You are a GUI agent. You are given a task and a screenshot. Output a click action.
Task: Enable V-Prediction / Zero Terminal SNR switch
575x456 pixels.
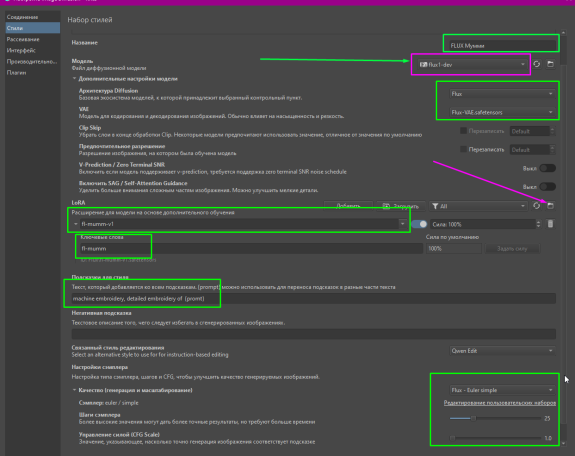pos(547,168)
